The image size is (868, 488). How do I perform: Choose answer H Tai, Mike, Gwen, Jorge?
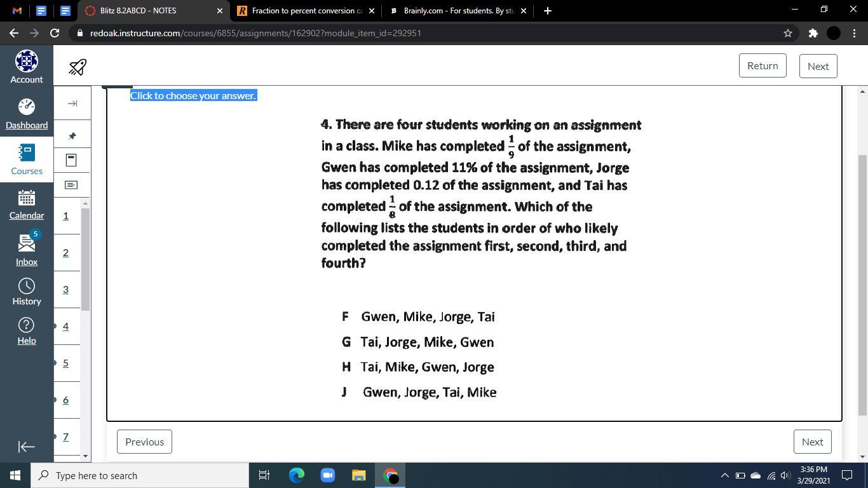tap(417, 367)
